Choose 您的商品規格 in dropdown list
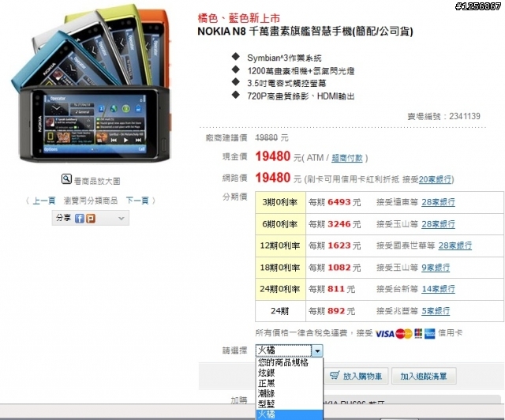Viewport: 505px width, 420px height. point(290,362)
